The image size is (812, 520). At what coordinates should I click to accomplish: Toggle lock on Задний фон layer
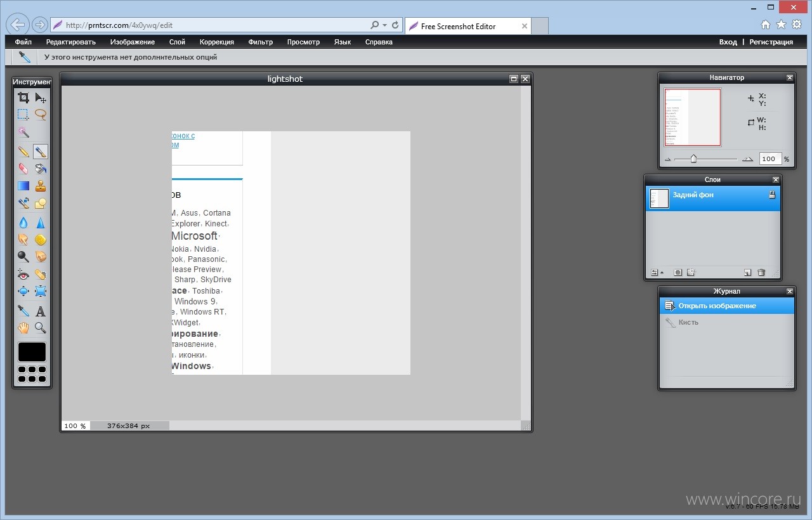(x=772, y=195)
